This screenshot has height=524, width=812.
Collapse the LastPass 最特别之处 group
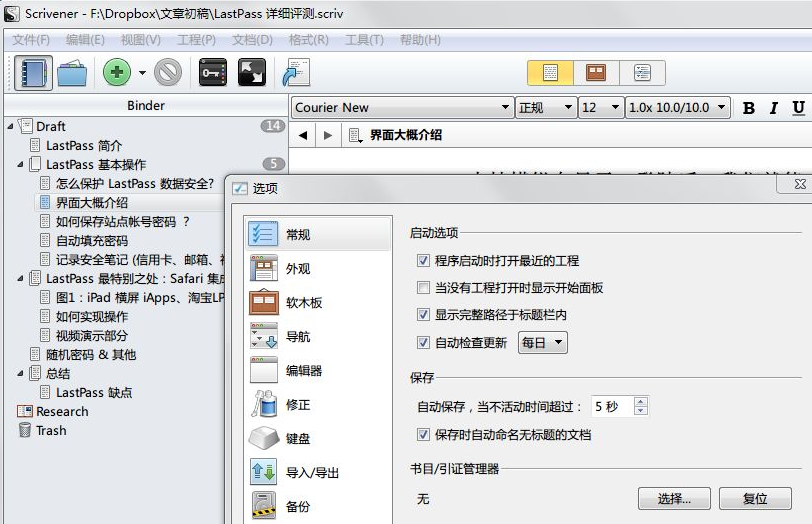(x=20, y=279)
